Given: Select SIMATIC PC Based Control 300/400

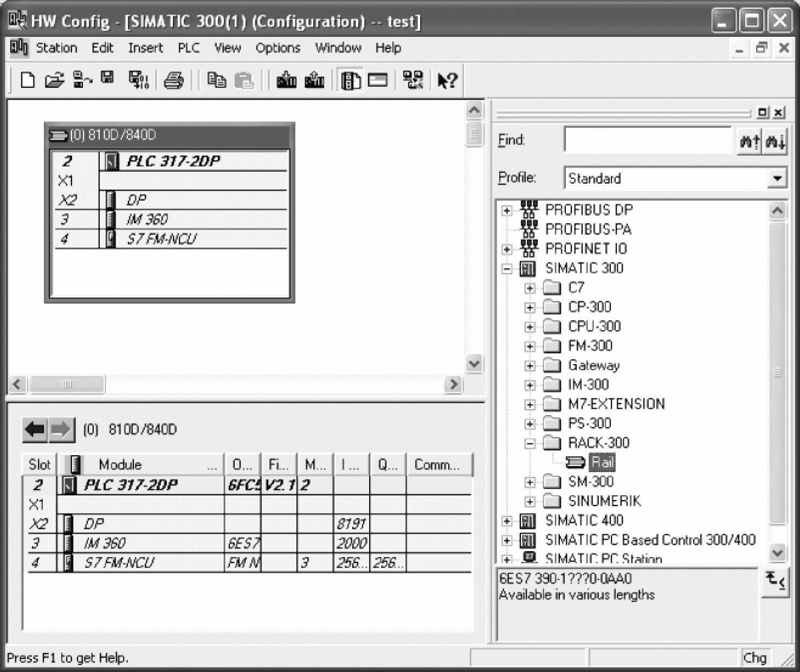Looking at the screenshot, I should coord(650,540).
